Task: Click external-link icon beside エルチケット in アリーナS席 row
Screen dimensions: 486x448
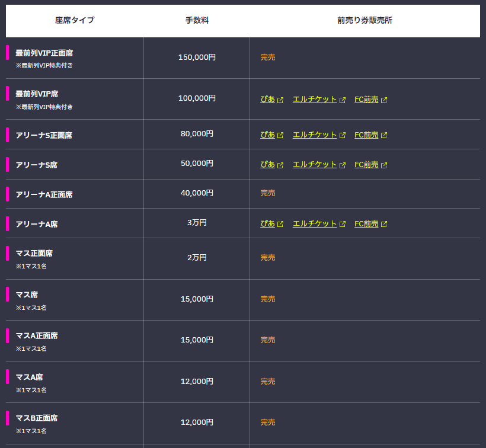Action: (343, 165)
